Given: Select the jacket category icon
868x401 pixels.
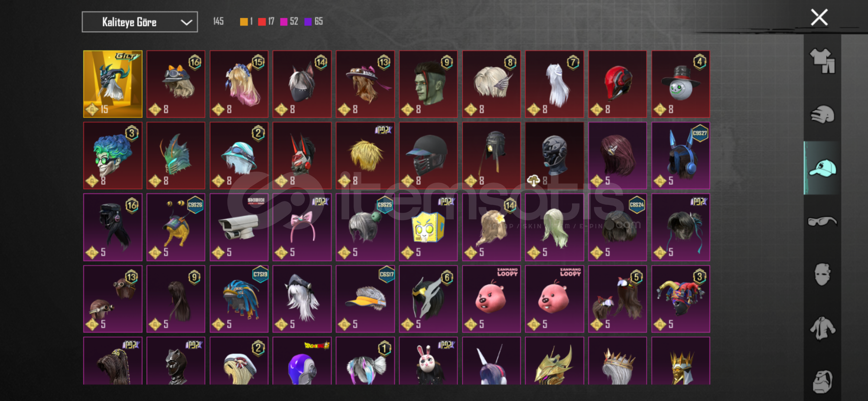Looking at the screenshot, I should pos(822,328).
